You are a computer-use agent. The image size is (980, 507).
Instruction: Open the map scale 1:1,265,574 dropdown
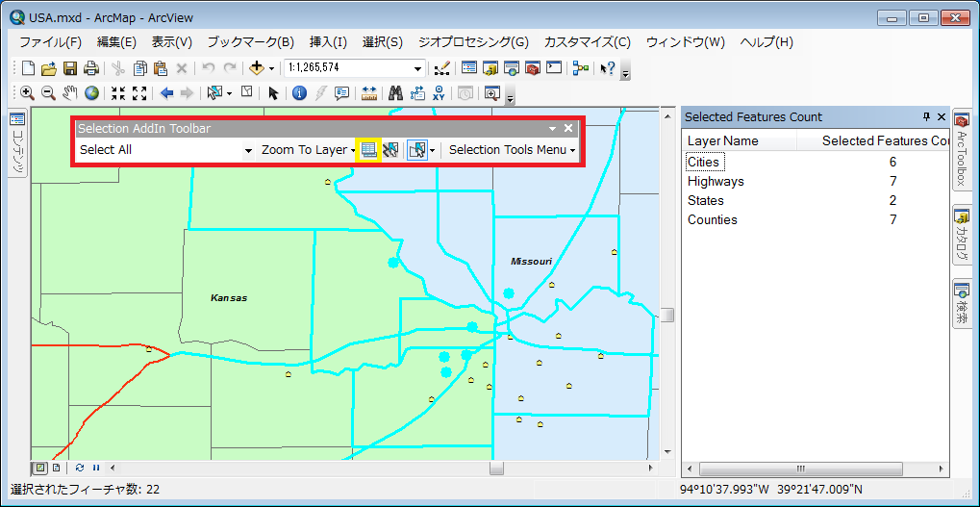tap(418, 68)
